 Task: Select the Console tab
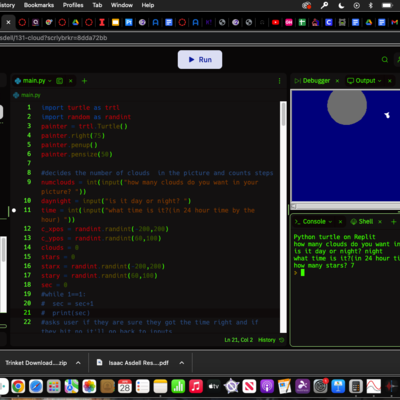(x=310, y=222)
